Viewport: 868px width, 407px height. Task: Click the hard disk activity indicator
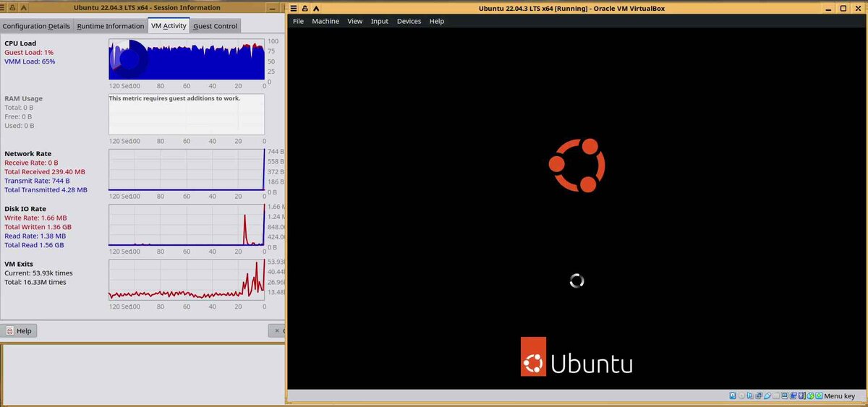click(733, 395)
